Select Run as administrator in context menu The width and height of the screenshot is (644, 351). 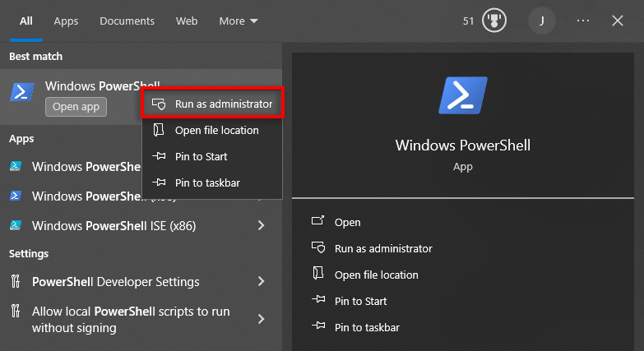point(213,104)
